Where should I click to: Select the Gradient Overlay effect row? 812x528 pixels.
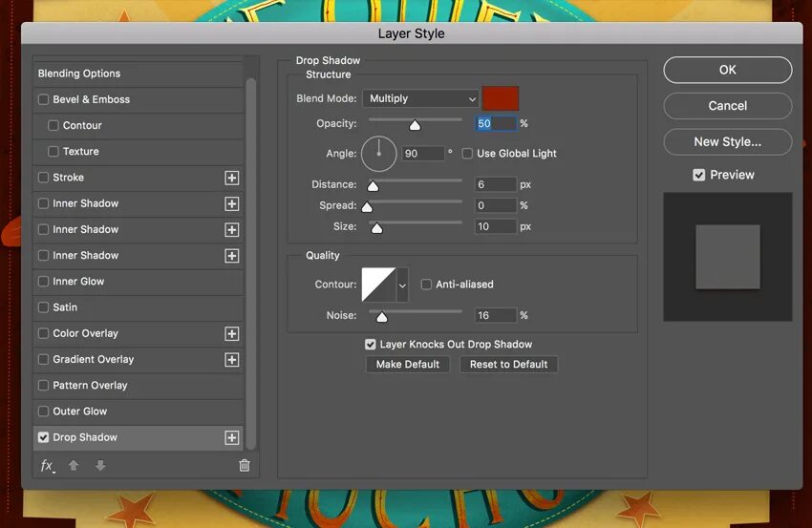coord(139,360)
